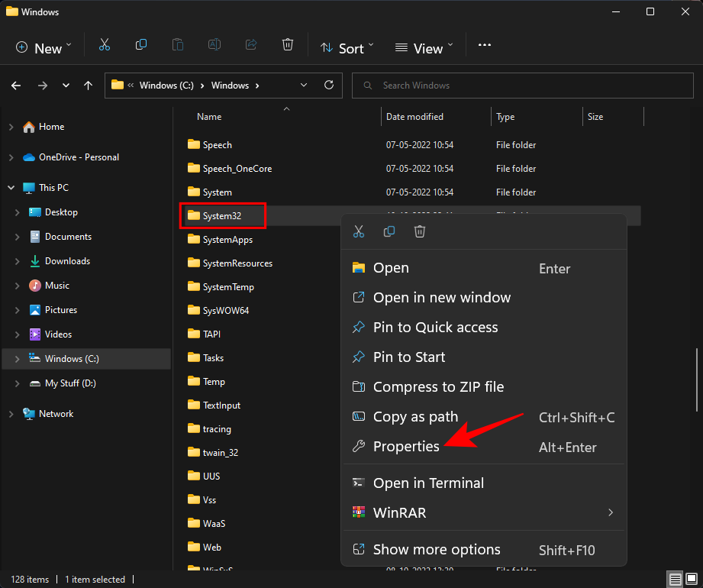Click the Up navigation arrow
Screen dimensions: 703x588
pyautogui.click(x=88, y=86)
